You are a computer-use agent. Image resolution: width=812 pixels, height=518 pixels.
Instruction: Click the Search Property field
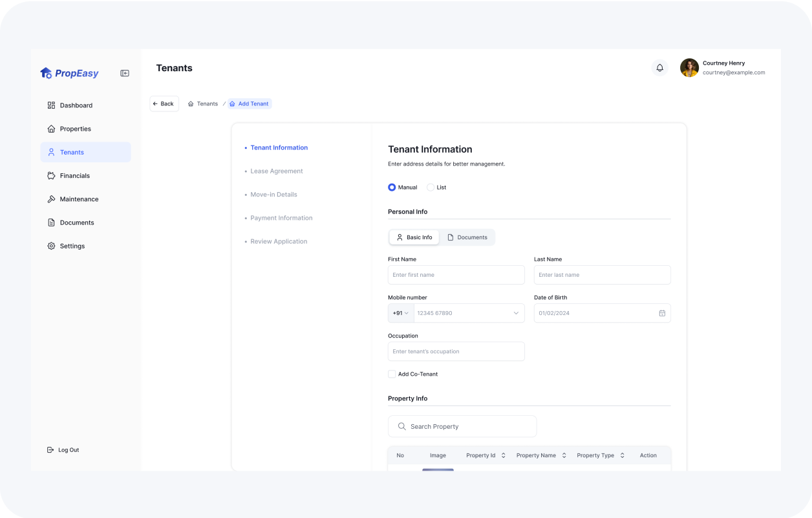click(x=462, y=426)
